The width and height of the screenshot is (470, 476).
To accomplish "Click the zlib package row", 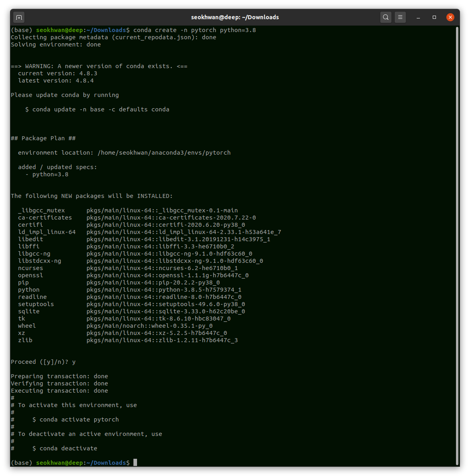I will coord(128,340).
